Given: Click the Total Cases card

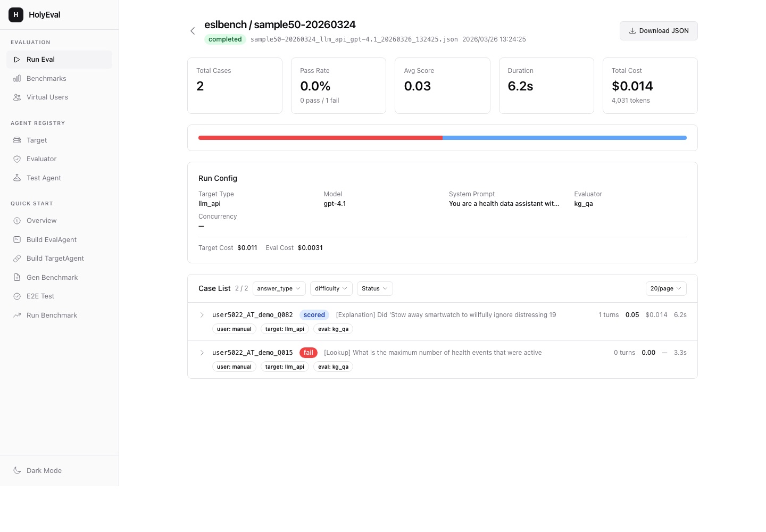Looking at the screenshot, I should coord(235,86).
